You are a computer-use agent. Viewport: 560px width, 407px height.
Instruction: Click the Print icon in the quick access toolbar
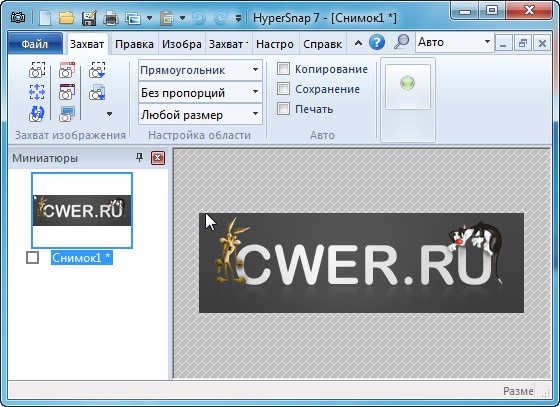[x=111, y=18]
